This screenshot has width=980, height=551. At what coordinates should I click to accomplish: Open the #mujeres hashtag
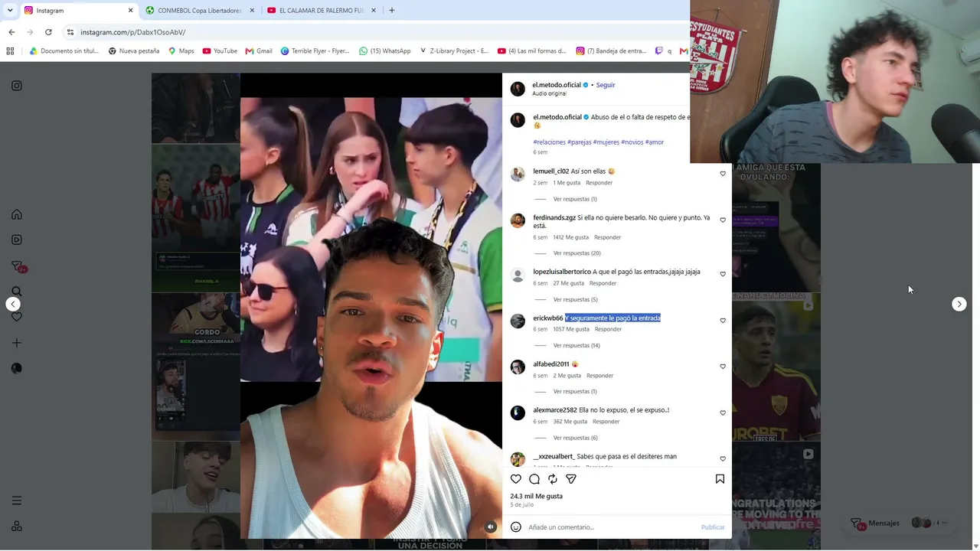point(606,142)
